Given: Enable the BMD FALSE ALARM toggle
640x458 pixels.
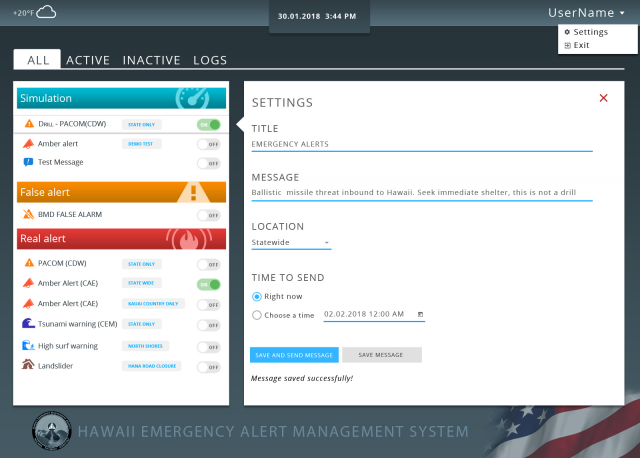Looking at the screenshot, I should pyautogui.click(x=209, y=215).
